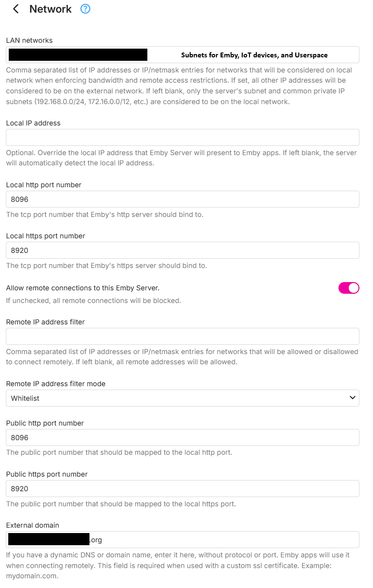
Task: Open the Remote IP address filter mode dropdown
Action: 182,398
